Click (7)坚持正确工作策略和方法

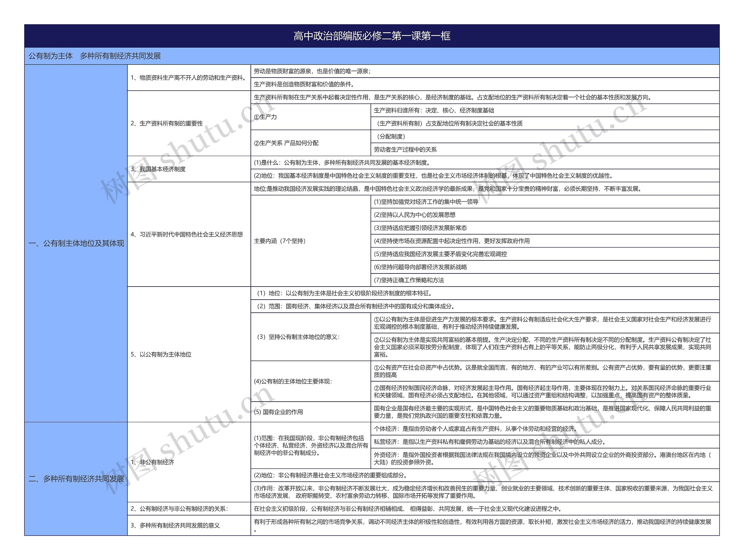[545, 280]
